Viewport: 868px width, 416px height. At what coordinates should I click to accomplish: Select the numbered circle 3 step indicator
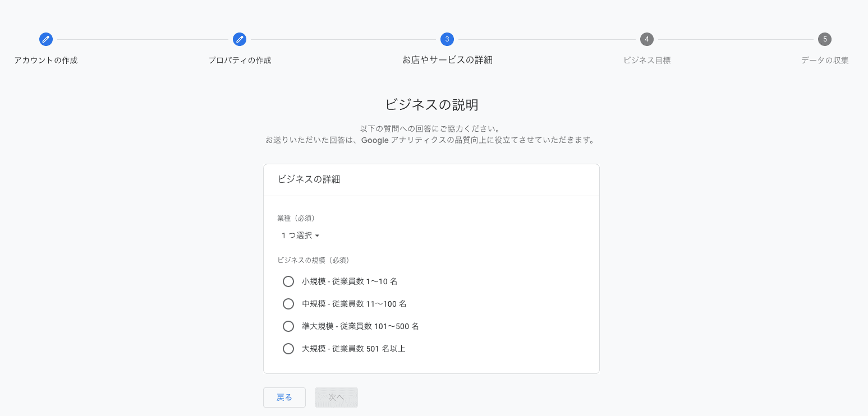tap(448, 39)
